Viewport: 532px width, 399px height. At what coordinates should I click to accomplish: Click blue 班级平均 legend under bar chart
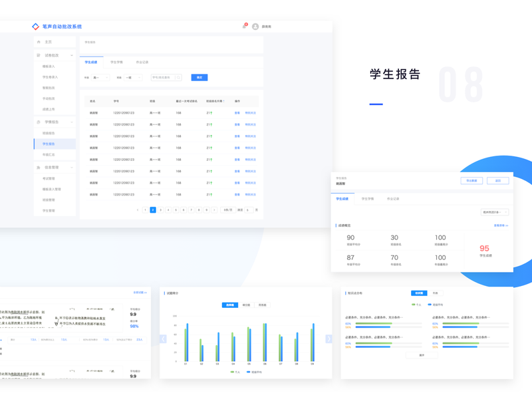pyautogui.click(x=254, y=372)
